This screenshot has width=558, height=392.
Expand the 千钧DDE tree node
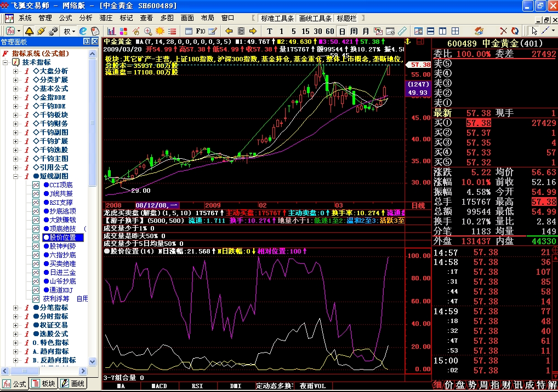click(15, 106)
